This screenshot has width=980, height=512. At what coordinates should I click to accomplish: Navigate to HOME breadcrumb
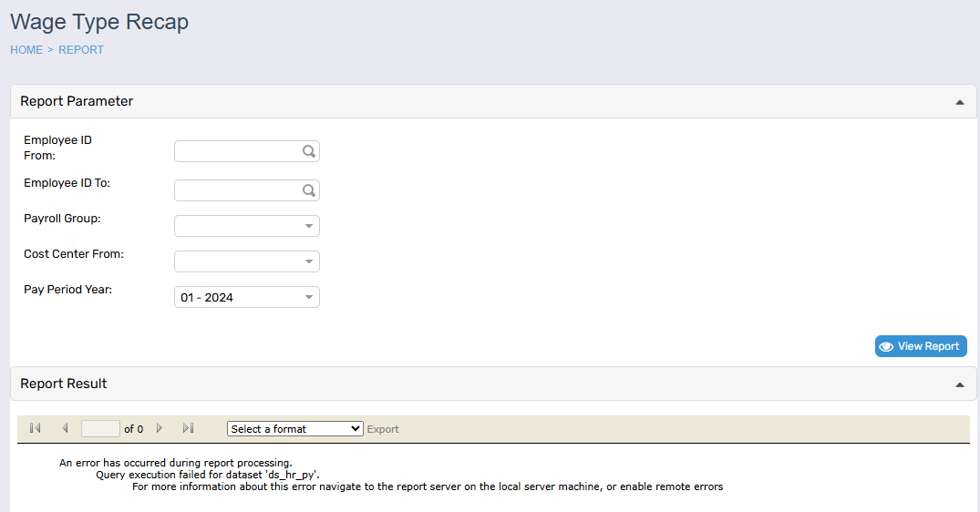pyautogui.click(x=26, y=50)
